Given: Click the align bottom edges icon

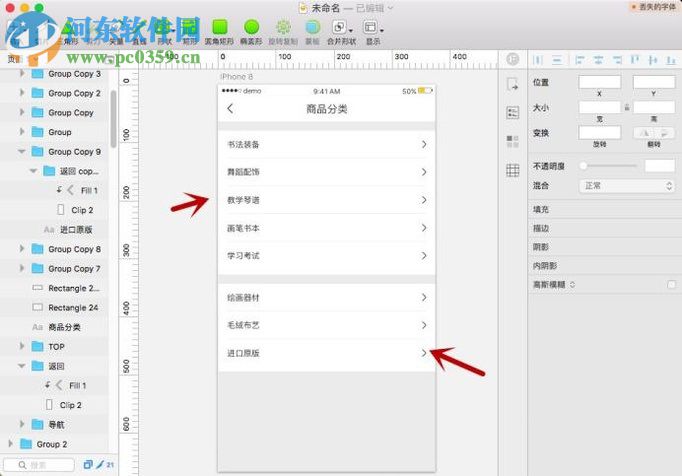Looking at the screenshot, I should click(x=671, y=60).
